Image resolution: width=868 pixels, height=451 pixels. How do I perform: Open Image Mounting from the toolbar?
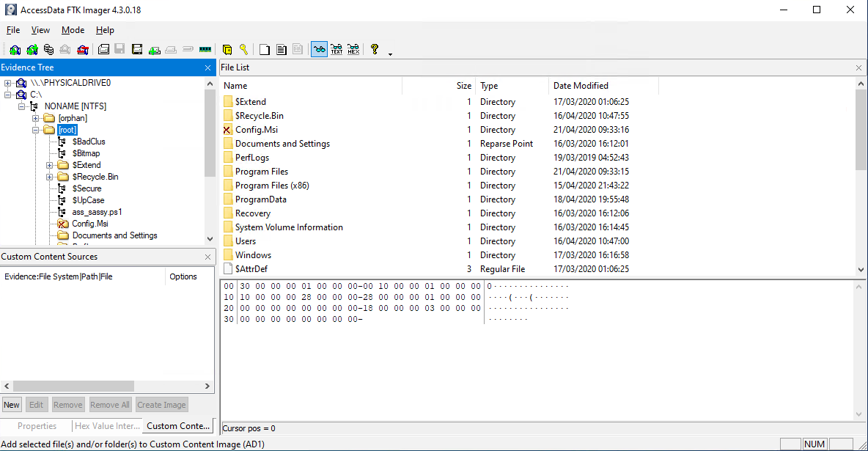[48, 50]
